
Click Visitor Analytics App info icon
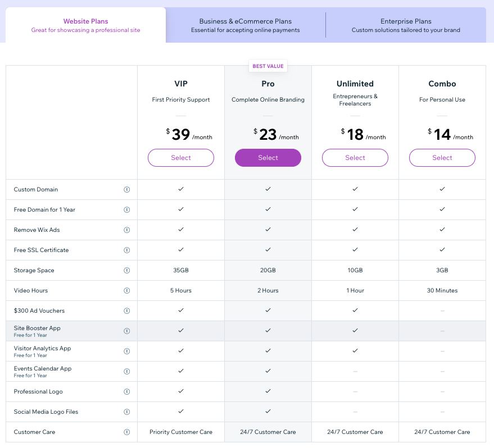126,351
